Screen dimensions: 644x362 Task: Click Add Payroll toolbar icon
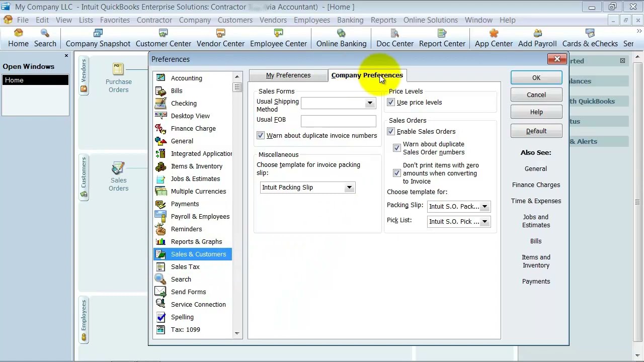tap(537, 38)
